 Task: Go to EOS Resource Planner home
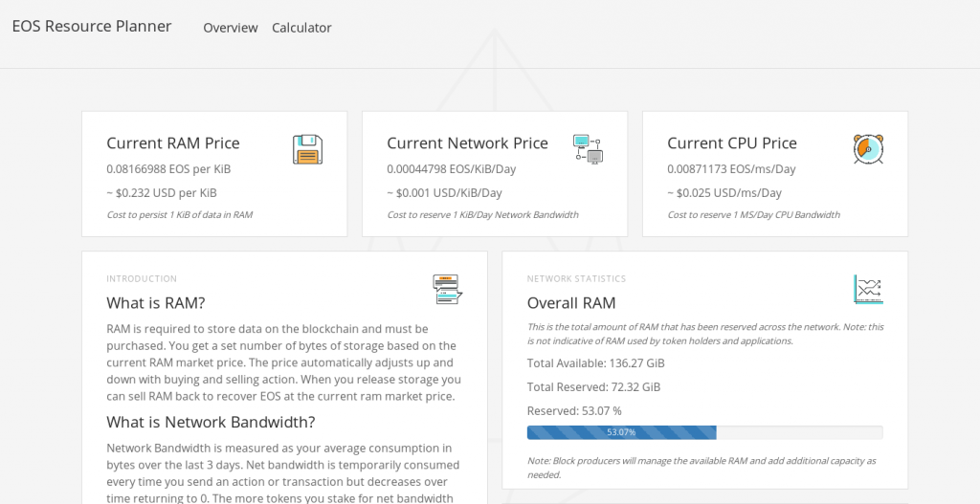92,26
